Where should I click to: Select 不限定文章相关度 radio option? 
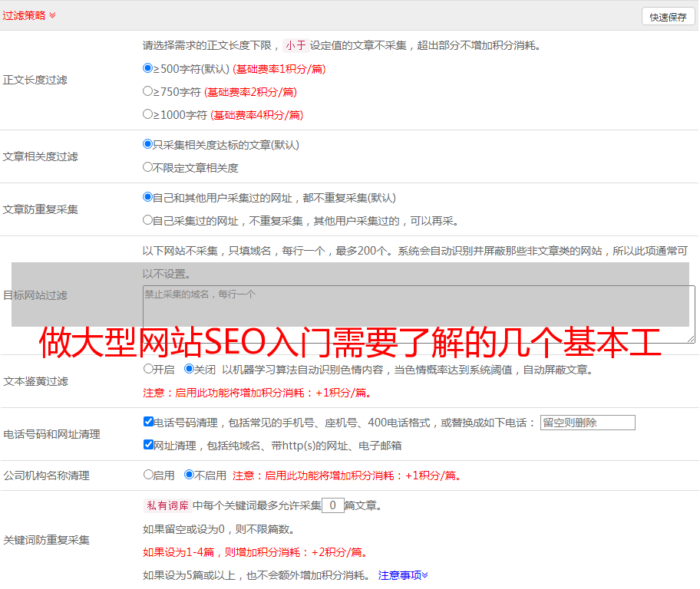[x=148, y=167]
